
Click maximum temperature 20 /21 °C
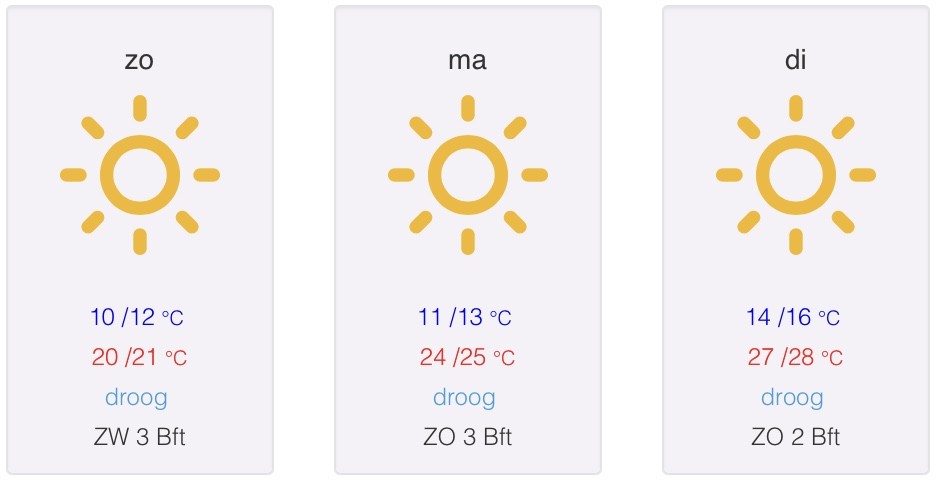pos(139,357)
